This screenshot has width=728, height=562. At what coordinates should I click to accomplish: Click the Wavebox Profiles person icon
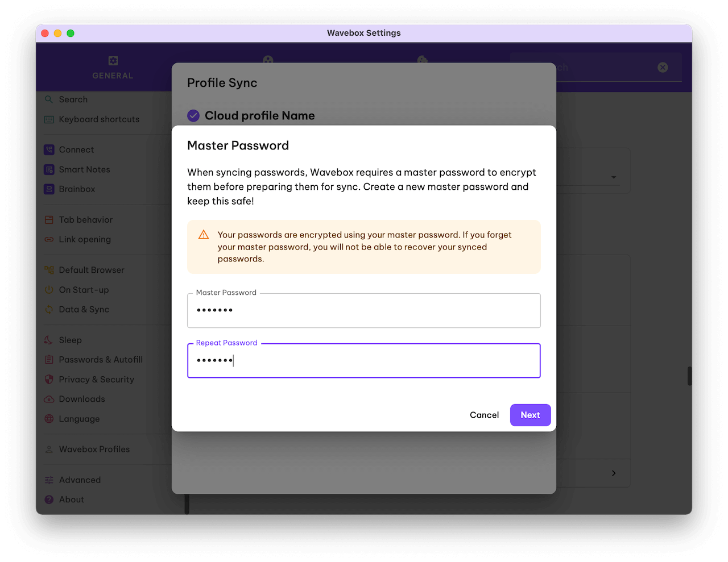[49, 449]
